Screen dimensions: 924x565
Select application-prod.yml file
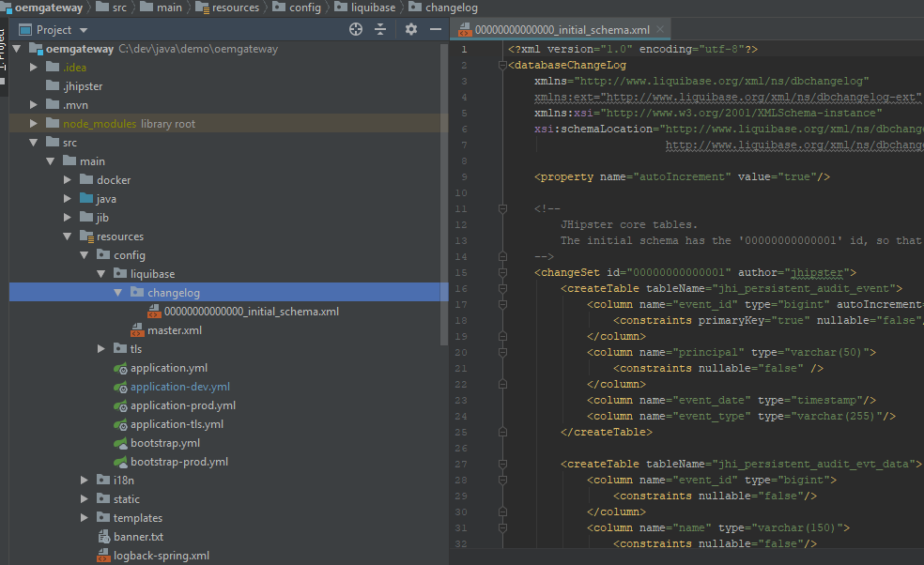[183, 406]
